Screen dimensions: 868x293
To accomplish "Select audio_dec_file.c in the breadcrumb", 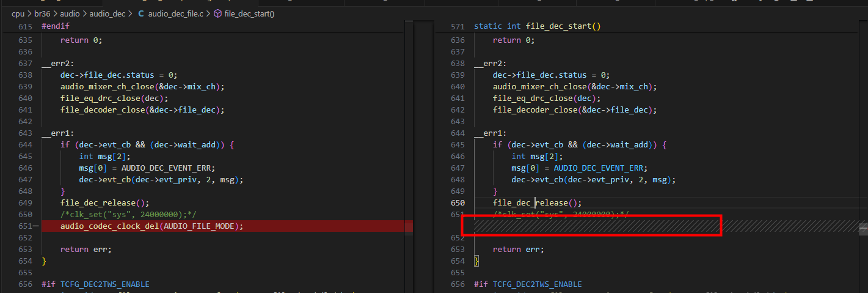I will [x=175, y=13].
